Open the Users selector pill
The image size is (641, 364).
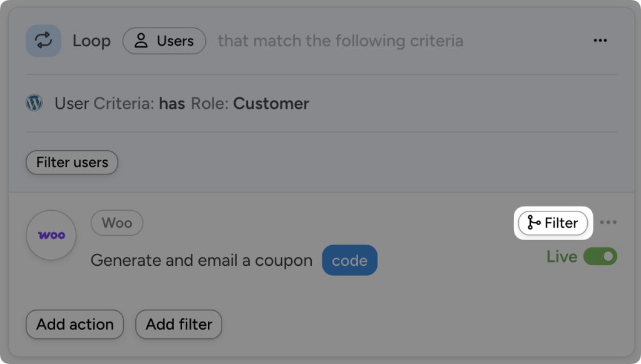[164, 40]
